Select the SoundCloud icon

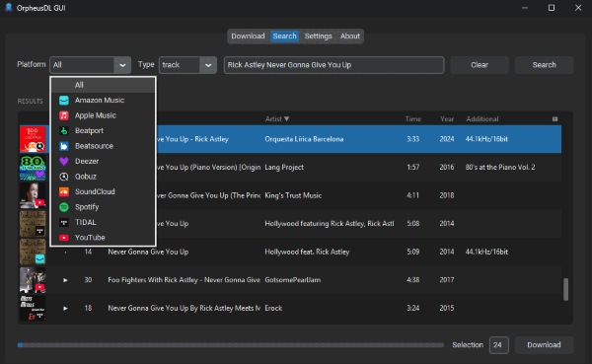64,191
